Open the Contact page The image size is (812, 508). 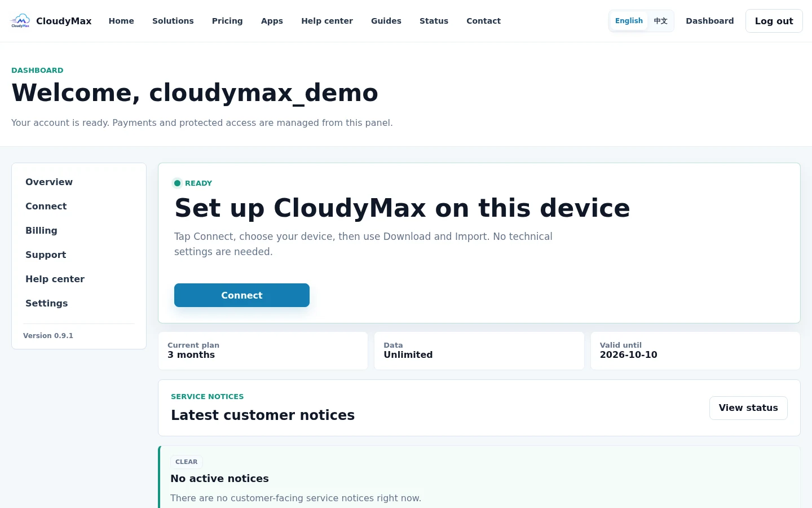click(x=483, y=21)
